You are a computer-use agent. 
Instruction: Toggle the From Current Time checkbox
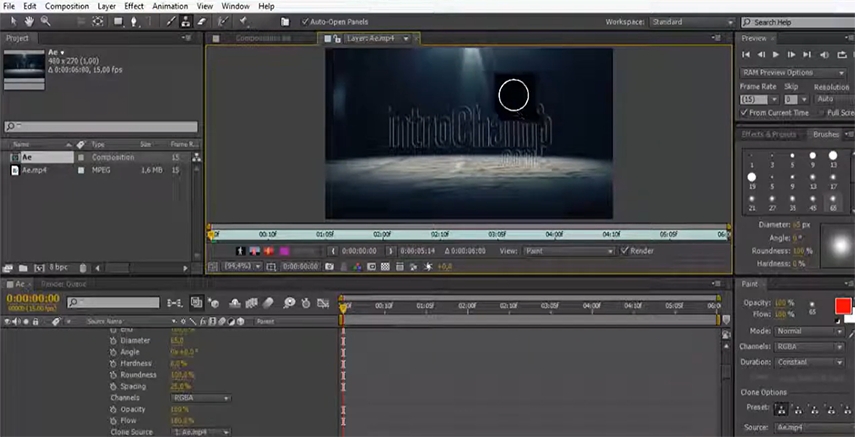click(x=744, y=112)
